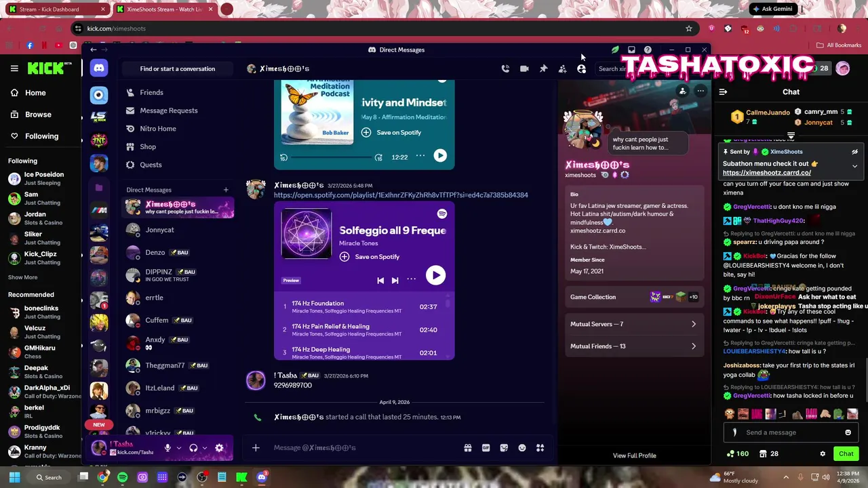Viewport: 868px width, 488px height.
Task: Open DIPPINZ direct message
Action: (178, 274)
